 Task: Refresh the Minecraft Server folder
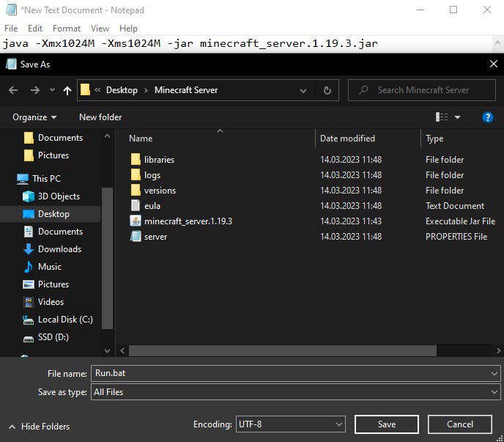pos(327,90)
